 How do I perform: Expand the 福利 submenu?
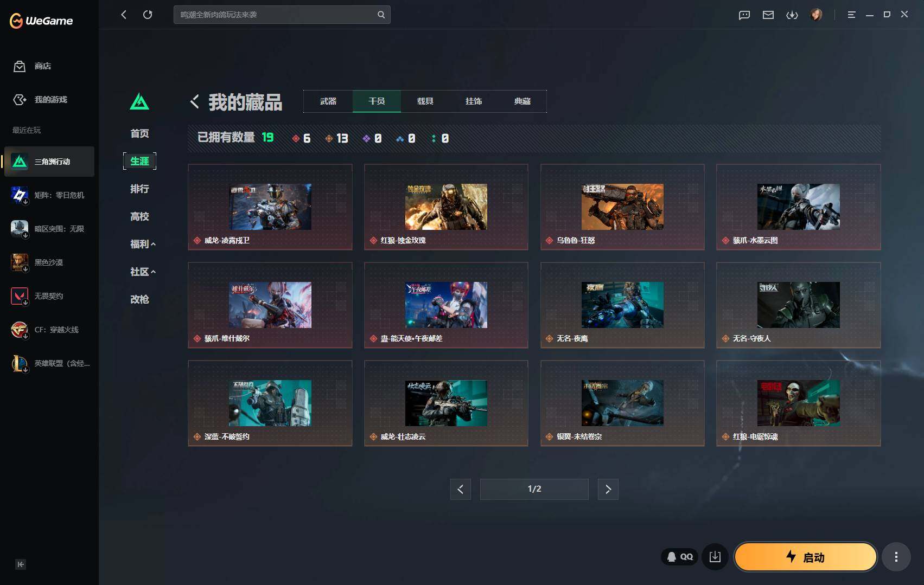coord(143,244)
